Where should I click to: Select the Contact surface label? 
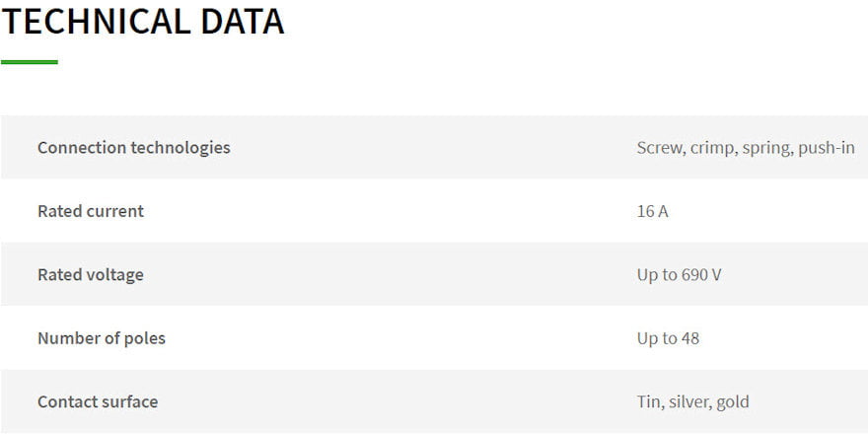97,402
